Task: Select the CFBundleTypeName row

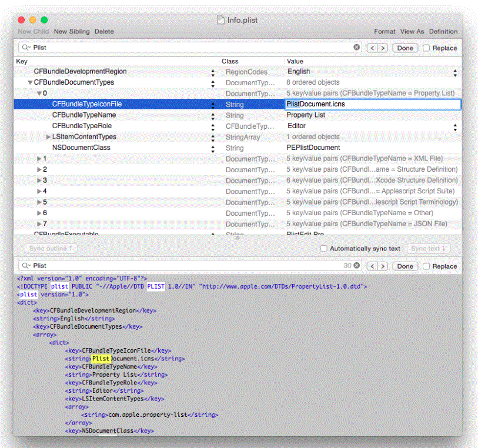Action: [238, 115]
